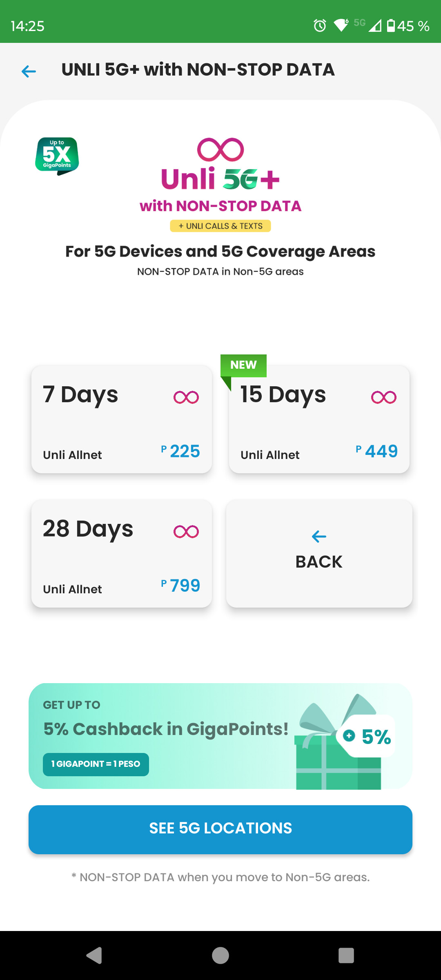Tap the NEW ribbon on 15 Days

tap(243, 365)
